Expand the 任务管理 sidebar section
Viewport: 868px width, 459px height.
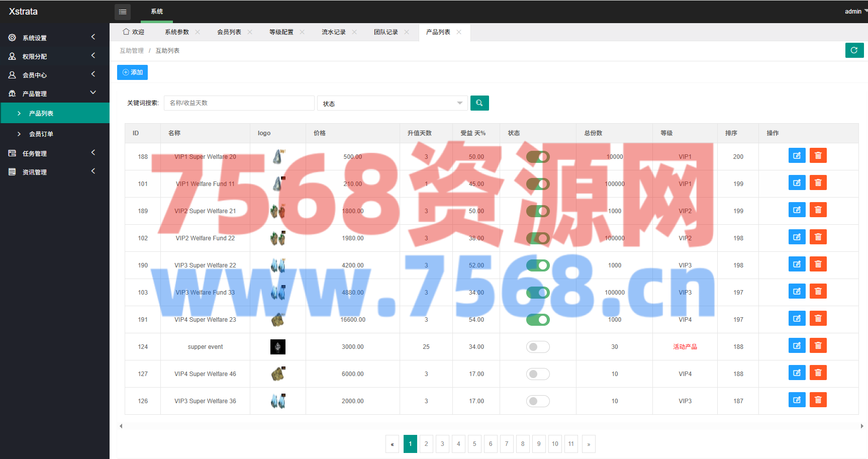pyautogui.click(x=54, y=153)
